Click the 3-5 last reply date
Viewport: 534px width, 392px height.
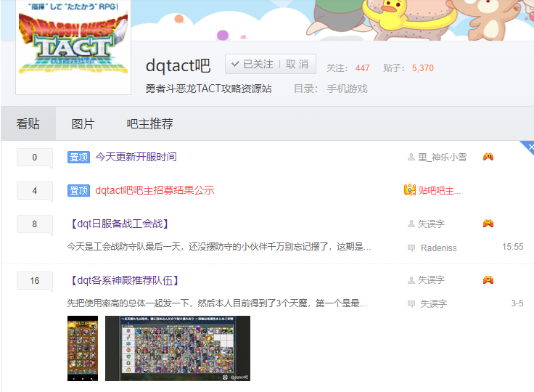pos(517,303)
